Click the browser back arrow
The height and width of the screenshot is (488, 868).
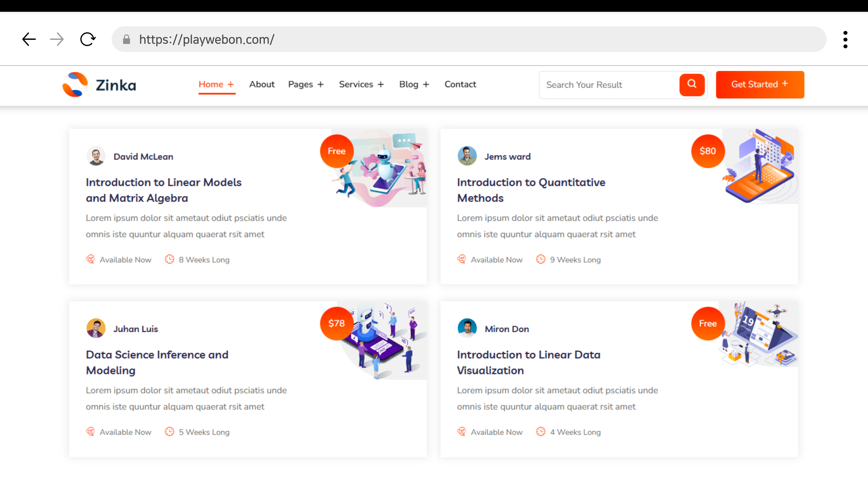tap(29, 39)
